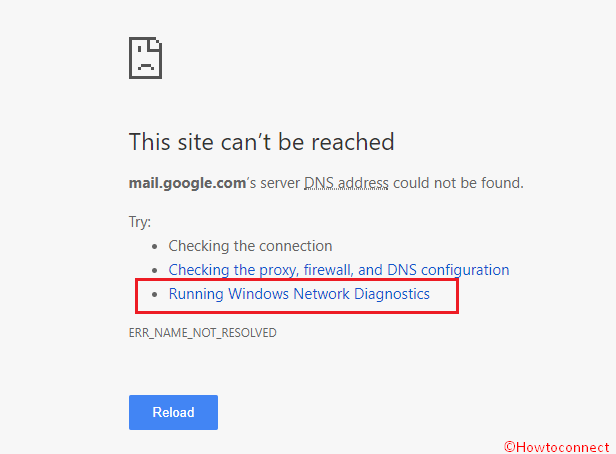Click the bullet before Checking the connection
The width and height of the screenshot is (616, 454).
click(154, 247)
